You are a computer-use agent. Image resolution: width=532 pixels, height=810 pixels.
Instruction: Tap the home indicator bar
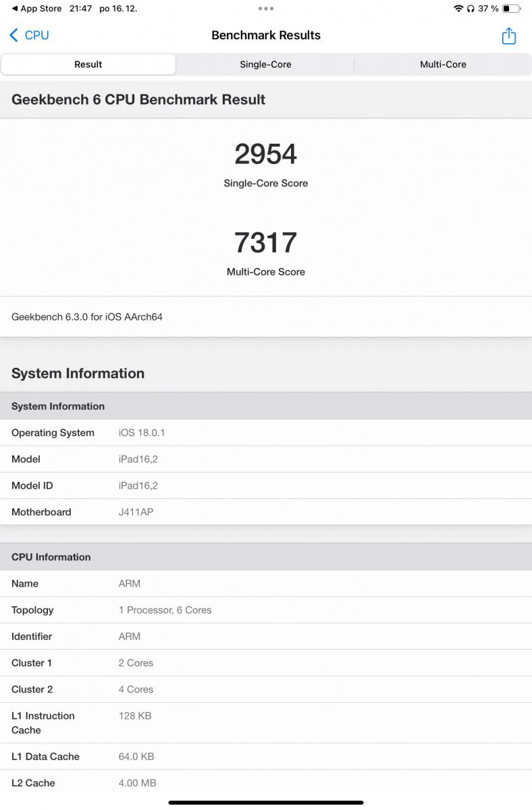coord(266,803)
